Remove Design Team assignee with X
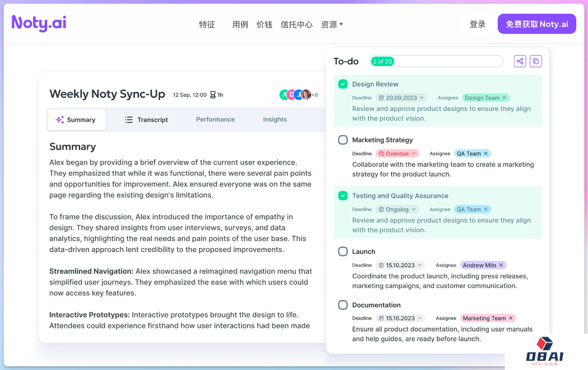This screenshot has width=588, height=370. pos(504,98)
